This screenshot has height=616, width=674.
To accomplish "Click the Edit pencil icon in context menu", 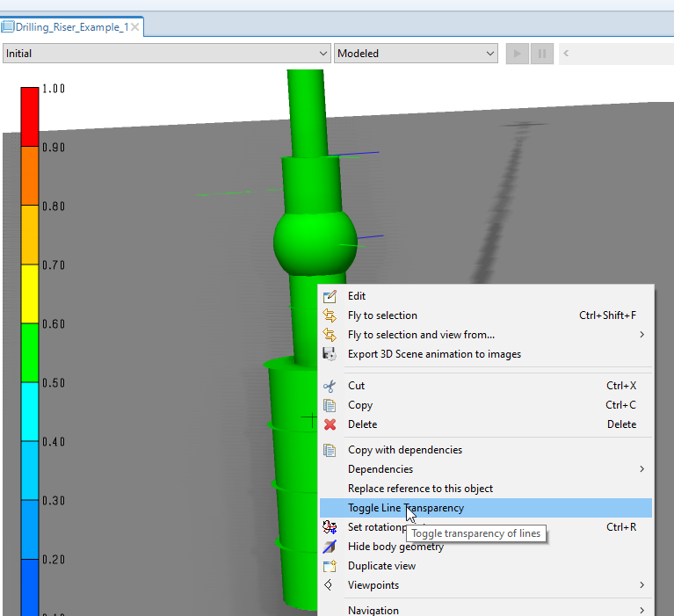I will (x=330, y=297).
